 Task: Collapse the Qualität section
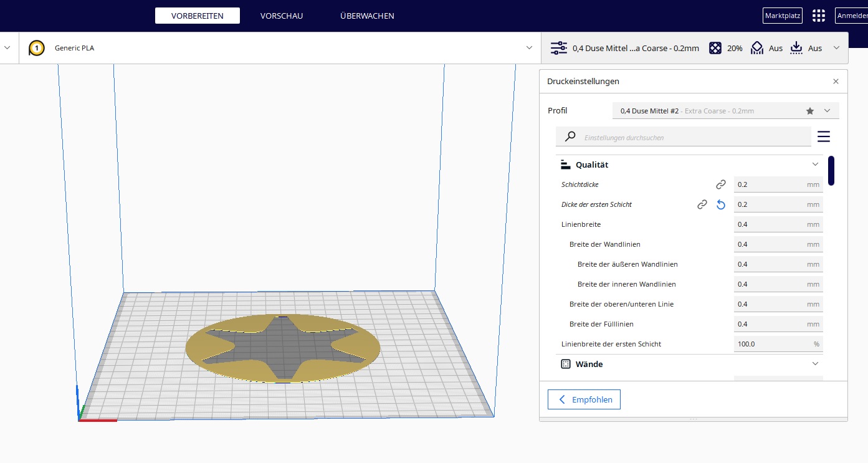[x=815, y=165]
